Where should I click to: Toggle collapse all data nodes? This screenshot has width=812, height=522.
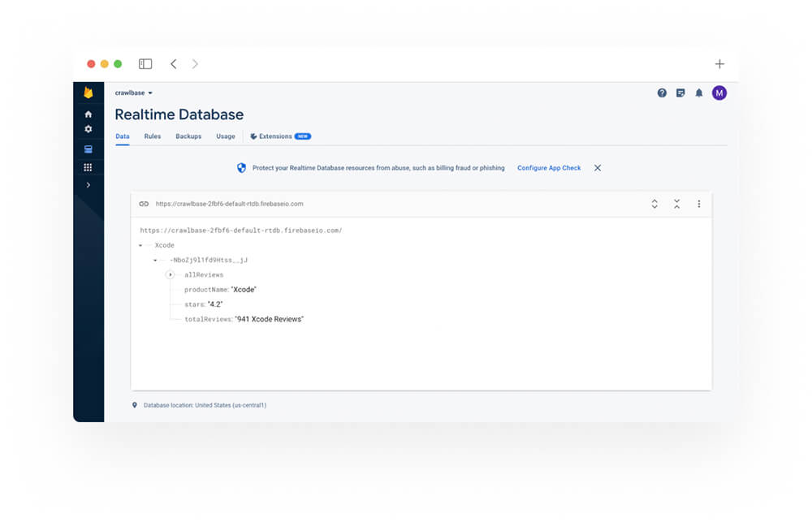[677, 205]
